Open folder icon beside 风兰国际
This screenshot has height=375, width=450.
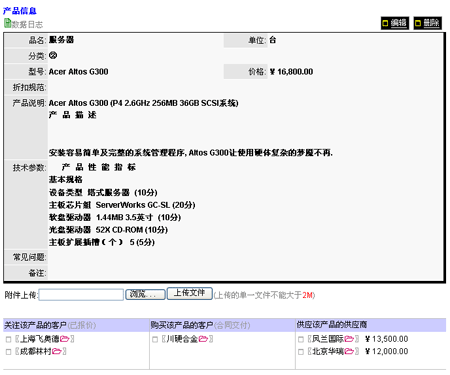[349, 339]
